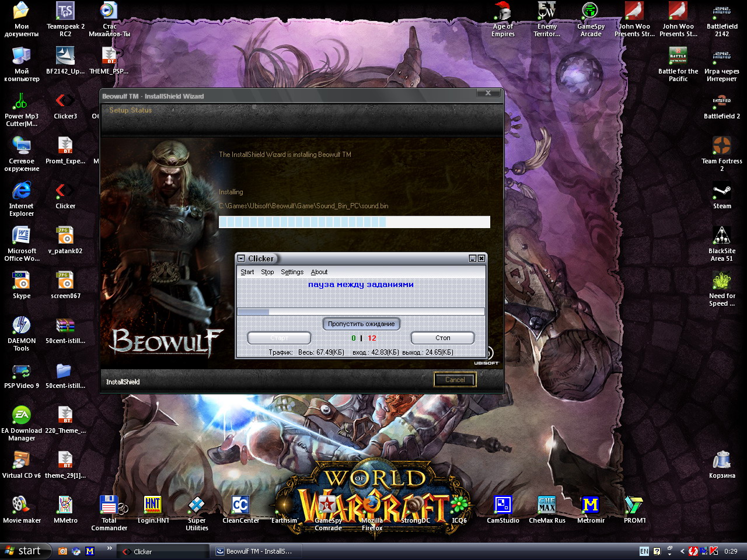Image resolution: width=747 pixels, height=560 pixels.
Task: Open the About menu in Clicker
Action: click(319, 272)
